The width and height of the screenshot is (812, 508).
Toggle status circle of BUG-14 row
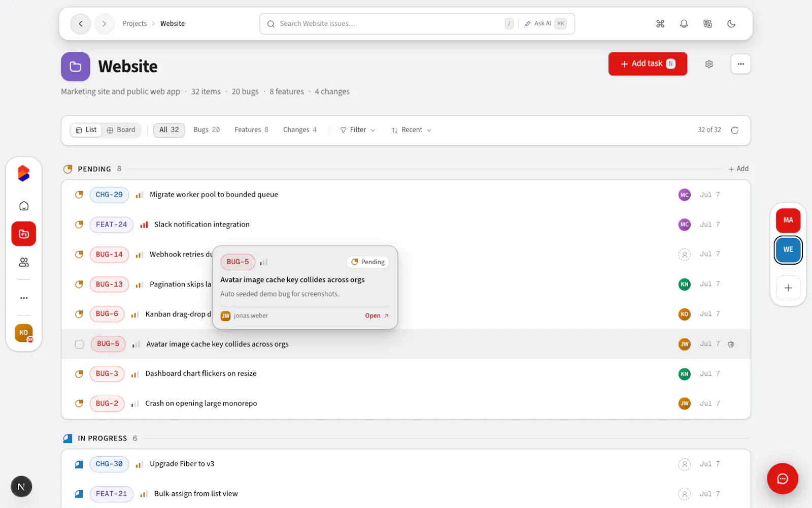point(79,255)
